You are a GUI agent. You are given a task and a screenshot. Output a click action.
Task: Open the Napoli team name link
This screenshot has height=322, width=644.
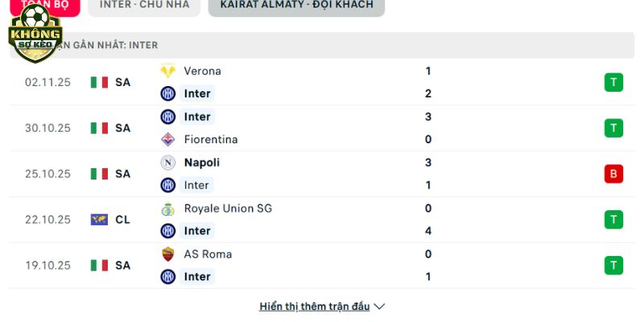point(201,163)
